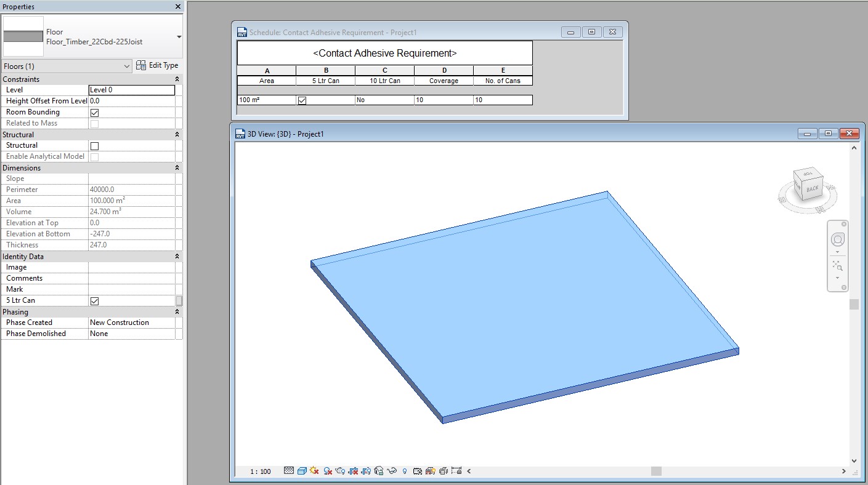This screenshot has width=868, height=485.
Task: Collapse the Identity Data section
Action: coord(176,256)
